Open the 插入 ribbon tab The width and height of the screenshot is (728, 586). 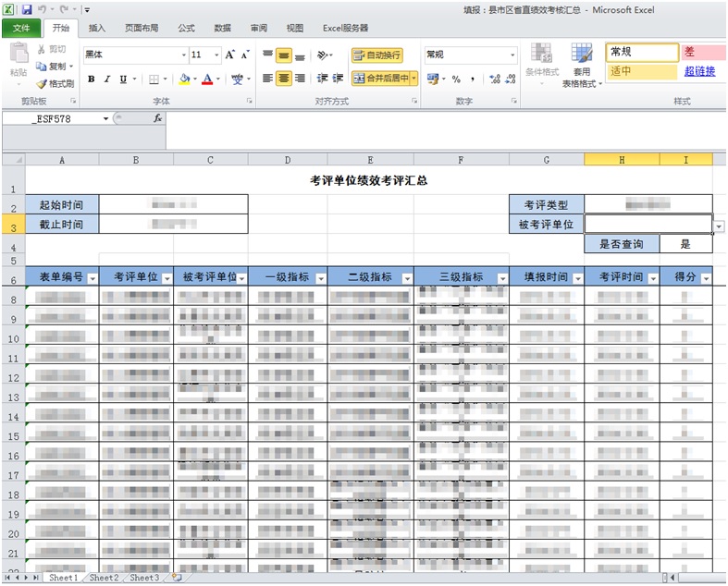(x=96, y=29)
